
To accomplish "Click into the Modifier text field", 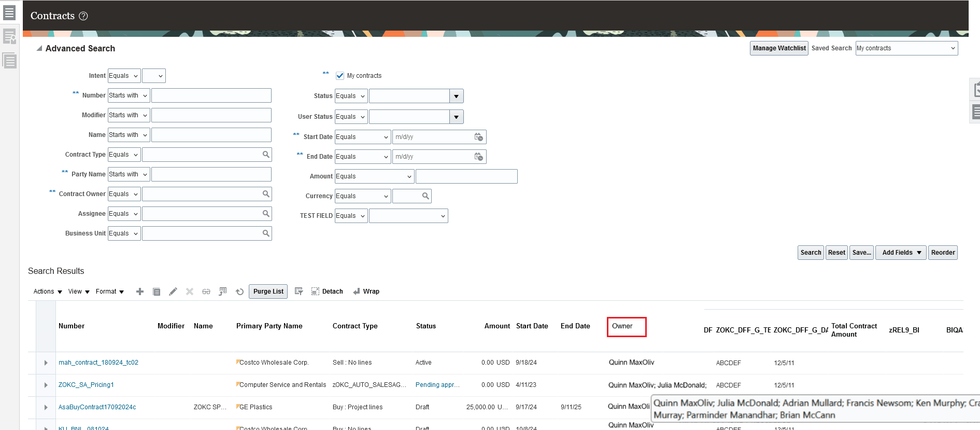I will [x=211, y=115].
